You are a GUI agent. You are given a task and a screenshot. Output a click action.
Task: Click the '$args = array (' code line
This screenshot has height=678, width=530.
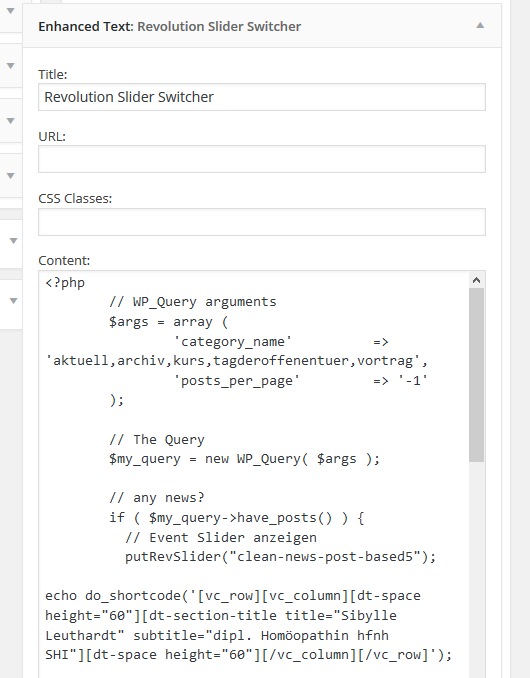(x=169, y=322)
